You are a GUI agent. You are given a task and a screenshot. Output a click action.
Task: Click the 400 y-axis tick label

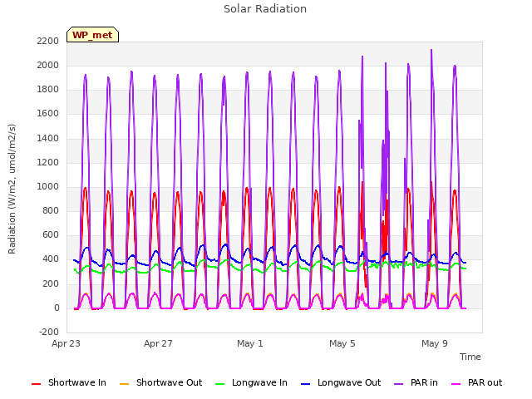[51, 259]
